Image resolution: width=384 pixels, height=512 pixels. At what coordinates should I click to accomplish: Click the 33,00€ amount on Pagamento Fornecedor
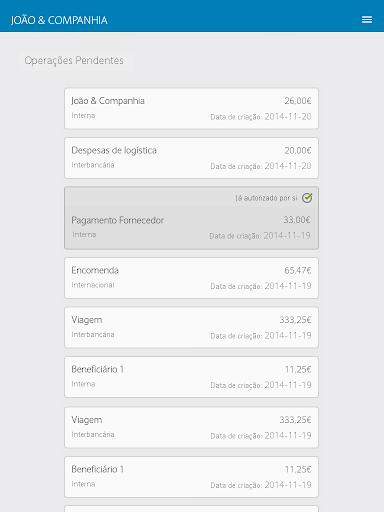pos(297,220)
